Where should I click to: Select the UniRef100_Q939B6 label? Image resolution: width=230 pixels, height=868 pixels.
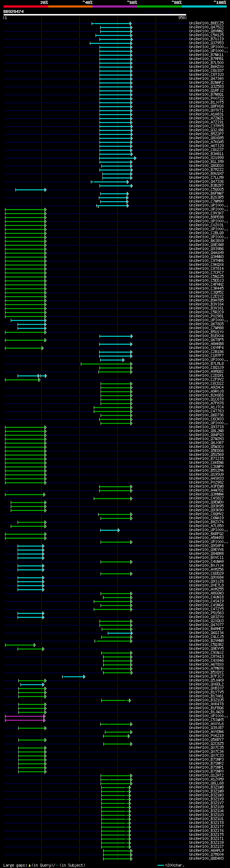point(206,249)
